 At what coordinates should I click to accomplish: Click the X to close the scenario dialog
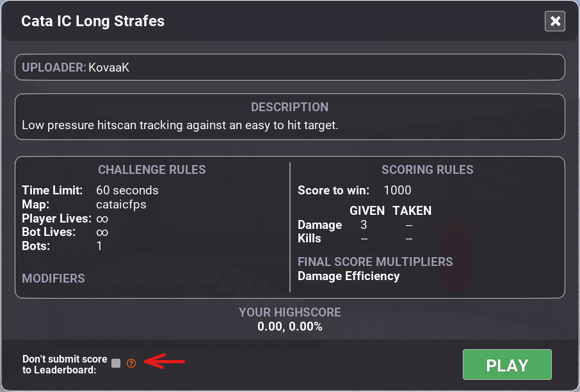coord(554,21)
